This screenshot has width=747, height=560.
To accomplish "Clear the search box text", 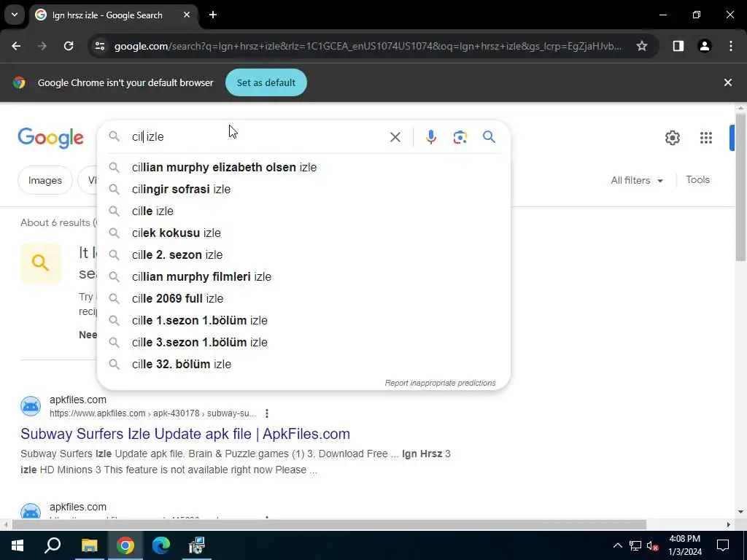I will [395, 137].
